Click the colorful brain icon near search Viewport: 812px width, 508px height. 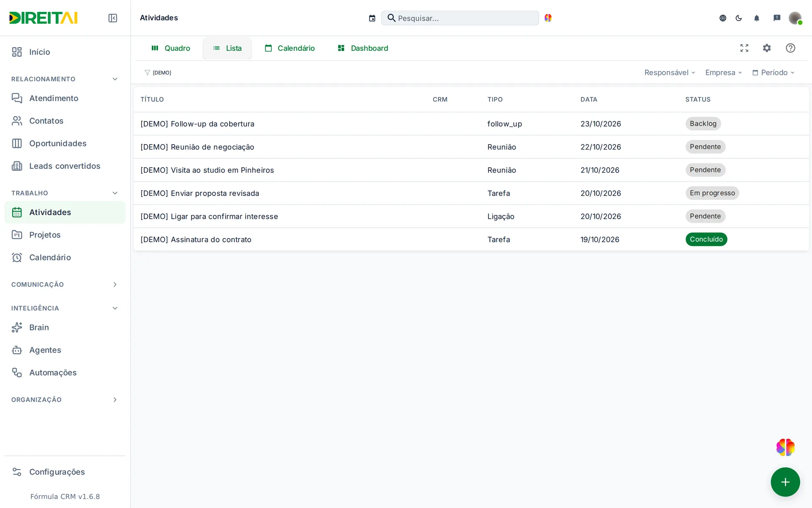pos(548,18)
